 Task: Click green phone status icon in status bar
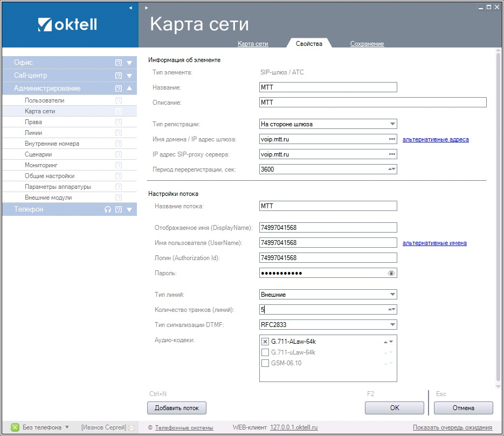[15, 427]
